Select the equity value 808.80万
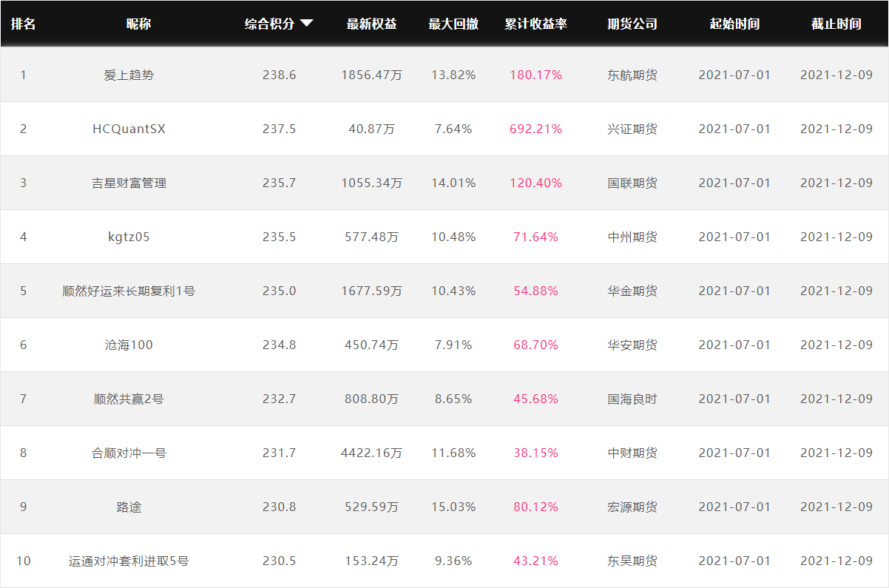This screenshot has height=588, width=889. [x=372, y=399]
